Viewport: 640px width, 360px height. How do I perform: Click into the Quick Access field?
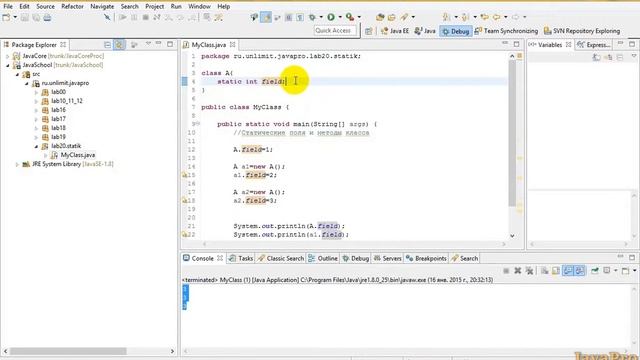click(x=335, y=31)
